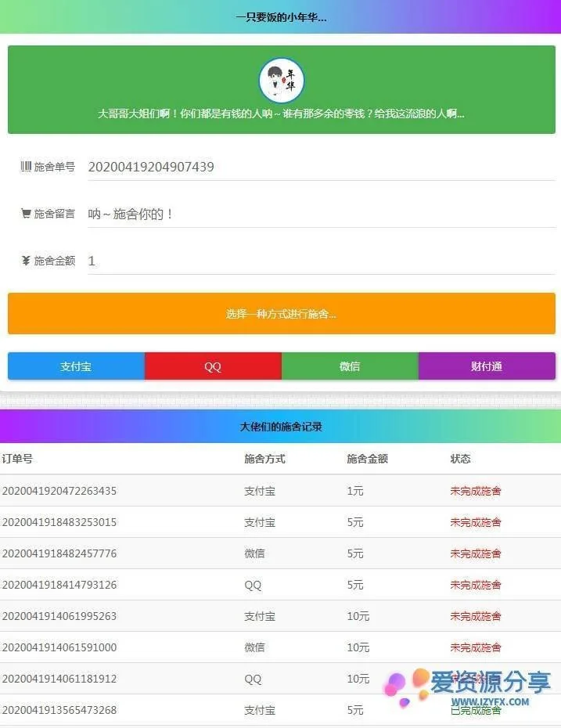
Task: Click the order number input field
Action: point(321,167)
